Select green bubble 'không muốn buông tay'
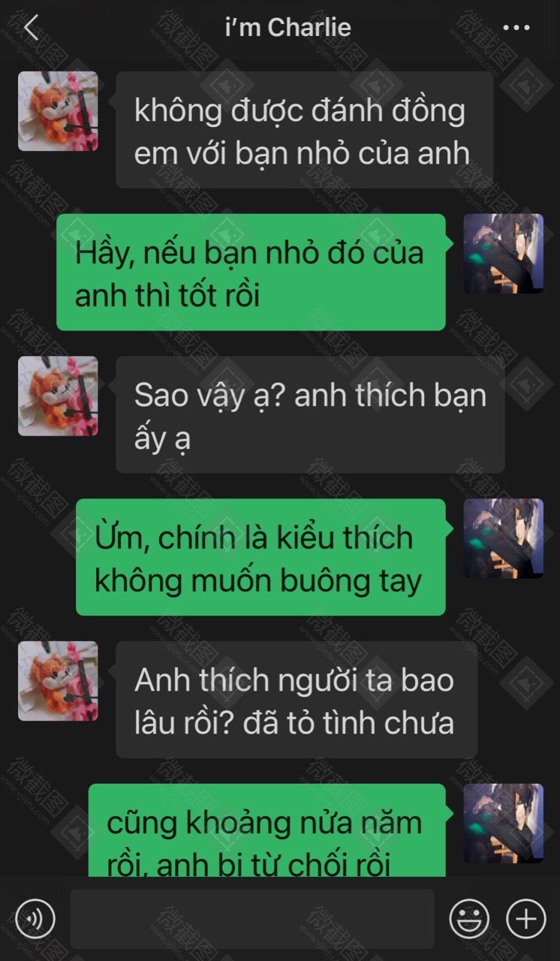Viewport: 560px width, 961px height. click(x=261, y=557)
